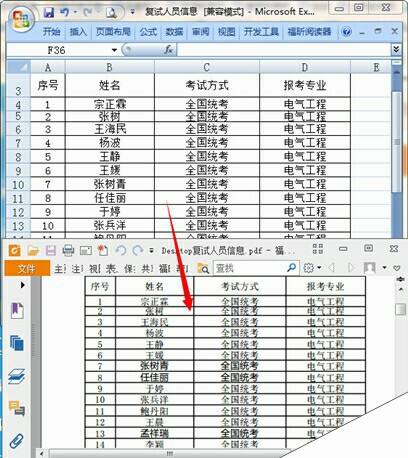Click the magnifier search icon in Foxit
The image size is (408, 458).
(x=292, y=268)
